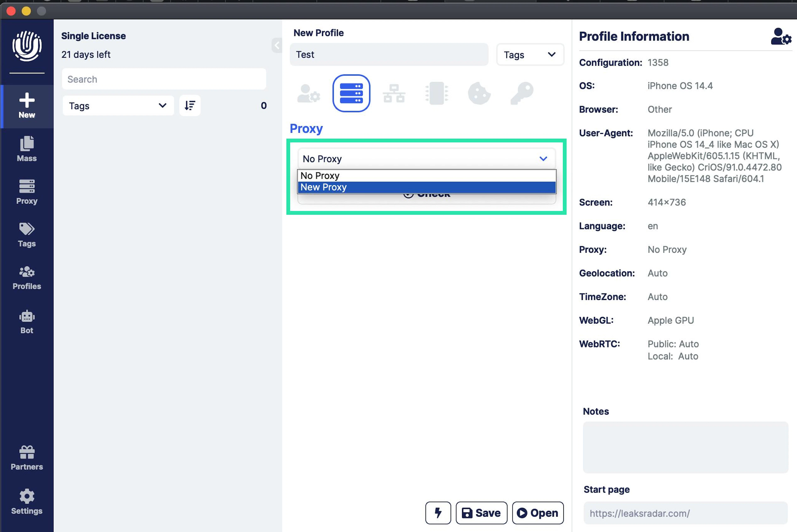Open the Bot sidebar section
Screen dimensions: 797x532
27,322
